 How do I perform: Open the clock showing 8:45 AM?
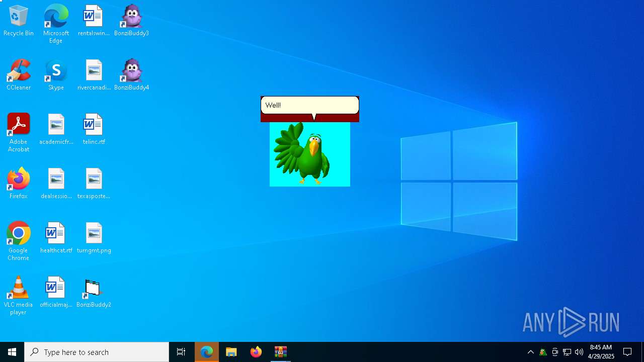601,352
